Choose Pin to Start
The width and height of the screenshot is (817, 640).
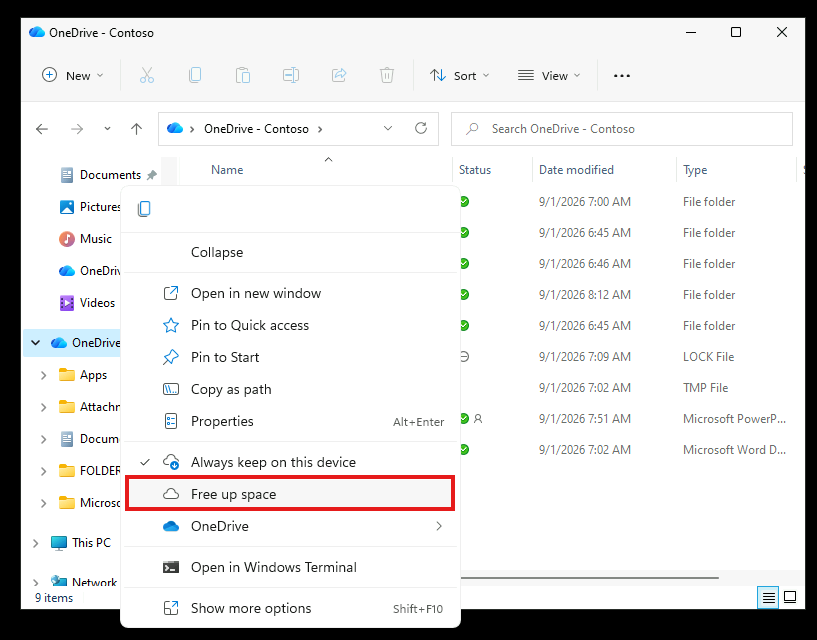click(290, 357)
